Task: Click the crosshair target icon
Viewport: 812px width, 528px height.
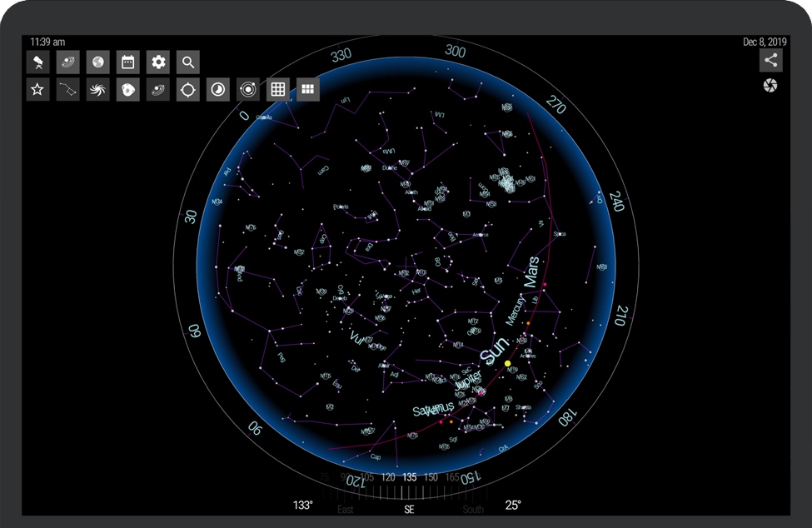Action: [x=188, y=90]
